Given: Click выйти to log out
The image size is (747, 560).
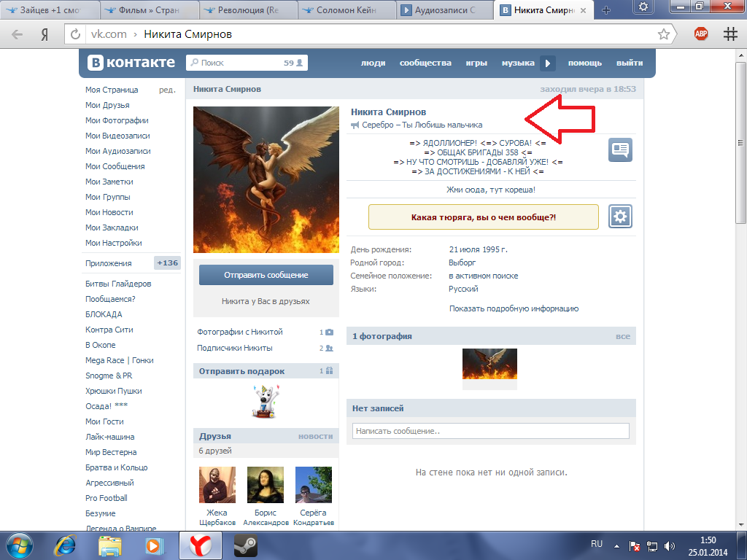Looking at the screenshot, I should pos(630,63).
